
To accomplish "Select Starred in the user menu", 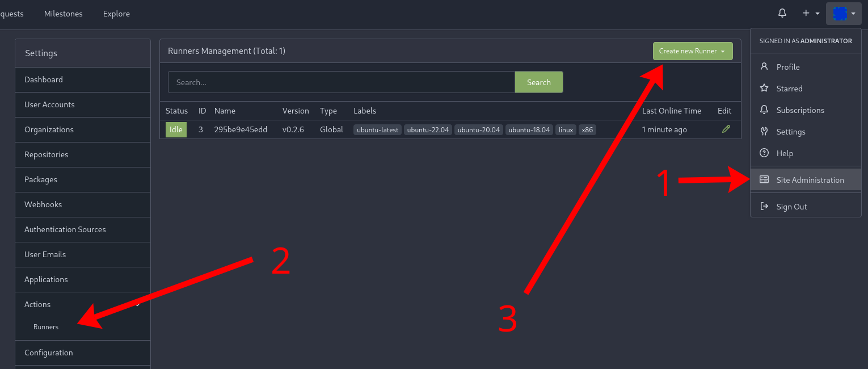I will click(x=789, y=89).
